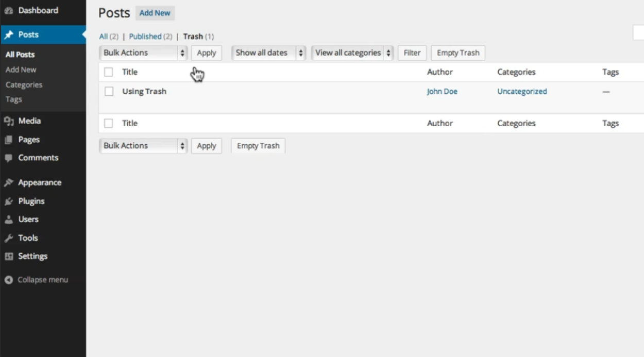Open Tags in the Posts submenu
The width and height of the screenshot is (644, 357).
(14, 99)
